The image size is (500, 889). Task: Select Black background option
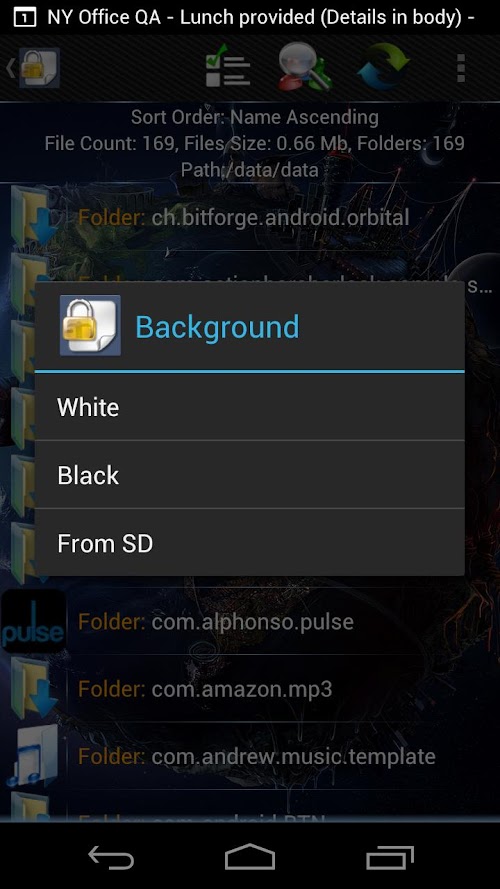249,475
